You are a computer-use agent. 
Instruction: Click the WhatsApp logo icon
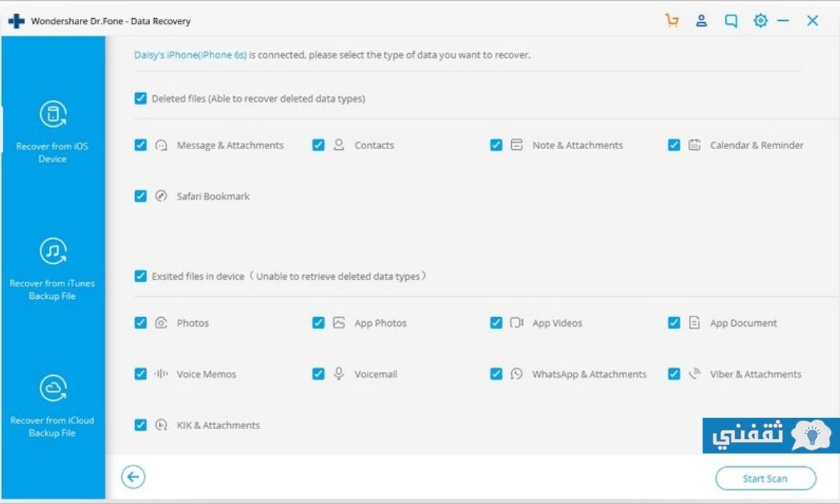tap(517, 374)
